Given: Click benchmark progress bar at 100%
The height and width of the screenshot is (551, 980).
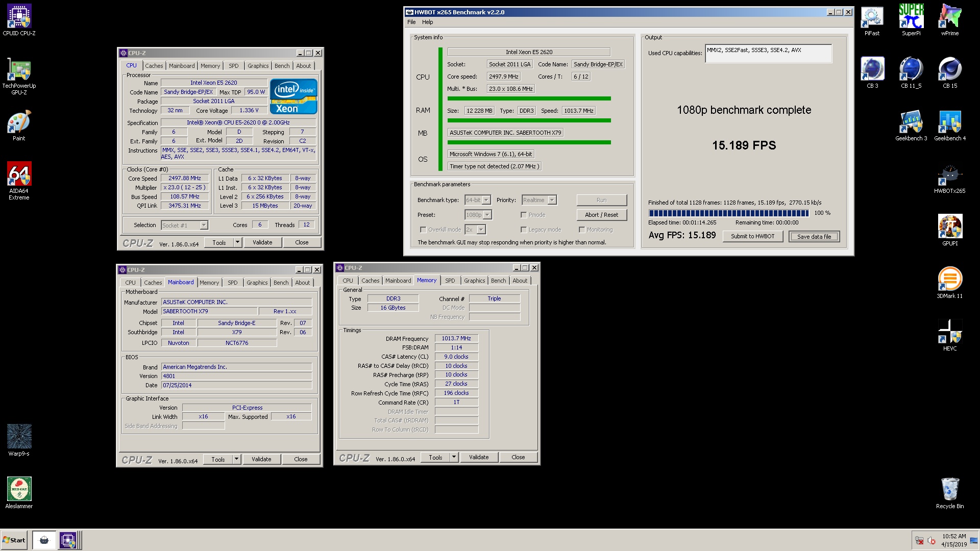Looking at the screenshot, I should coord(728,213).
